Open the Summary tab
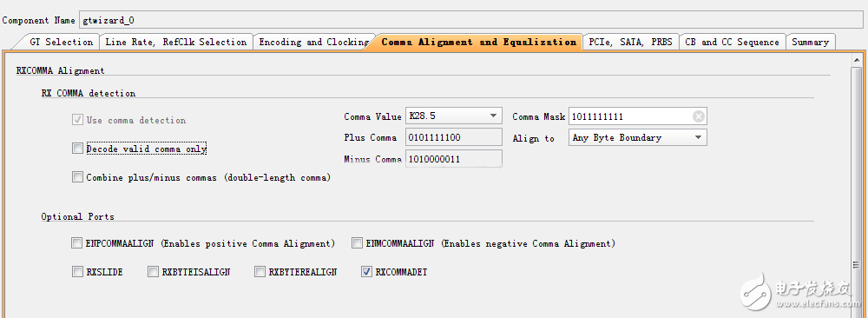Screen dimensions: 868x318 (x=810, y=42)
